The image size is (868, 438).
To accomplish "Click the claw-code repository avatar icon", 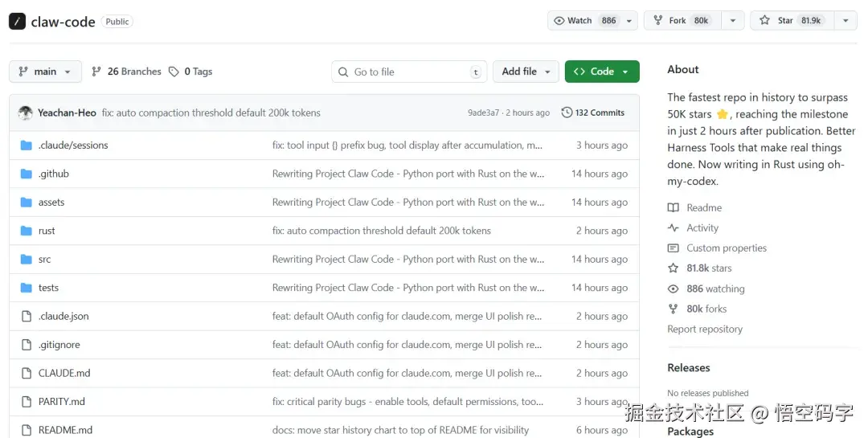I will click(17, 21).
